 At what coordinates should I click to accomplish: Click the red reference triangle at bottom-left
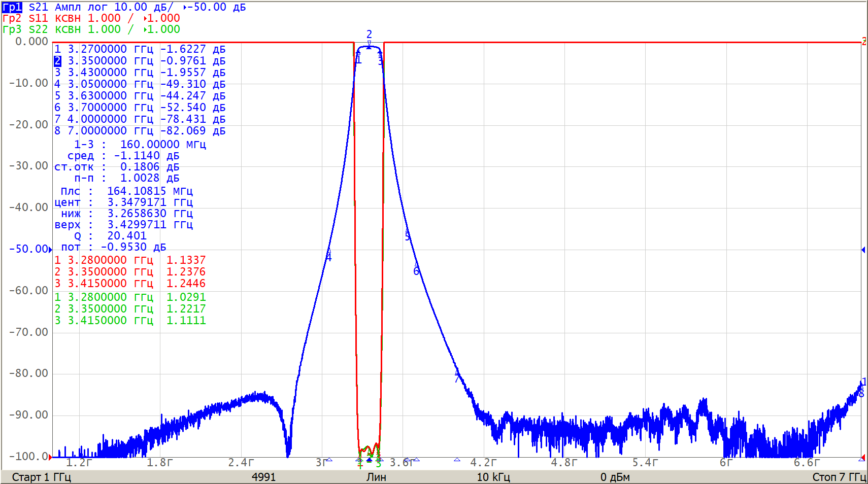tap(50, 457)
